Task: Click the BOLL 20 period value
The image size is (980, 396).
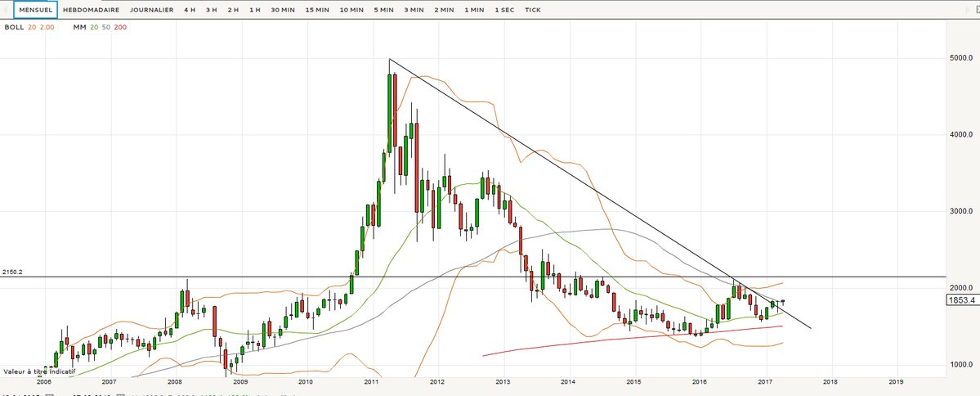Action: 32,28
